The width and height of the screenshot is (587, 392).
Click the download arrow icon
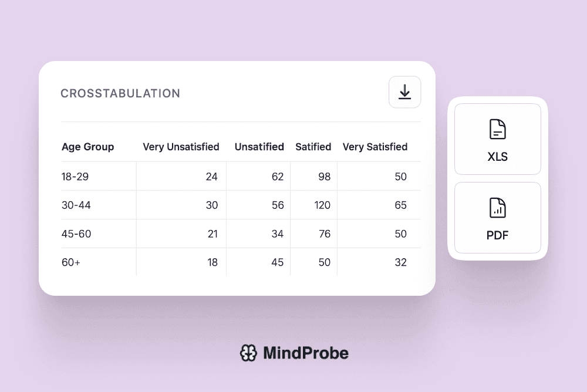click(x=404, y=92)
